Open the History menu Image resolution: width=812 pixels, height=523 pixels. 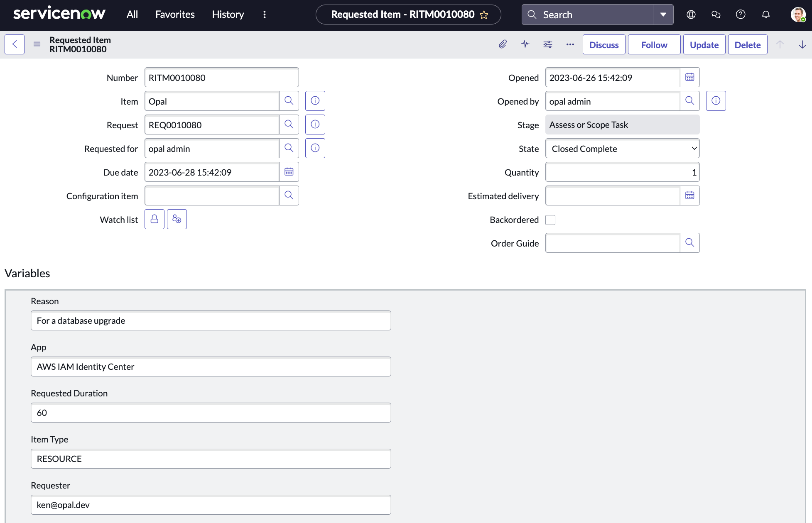point(228,15)
